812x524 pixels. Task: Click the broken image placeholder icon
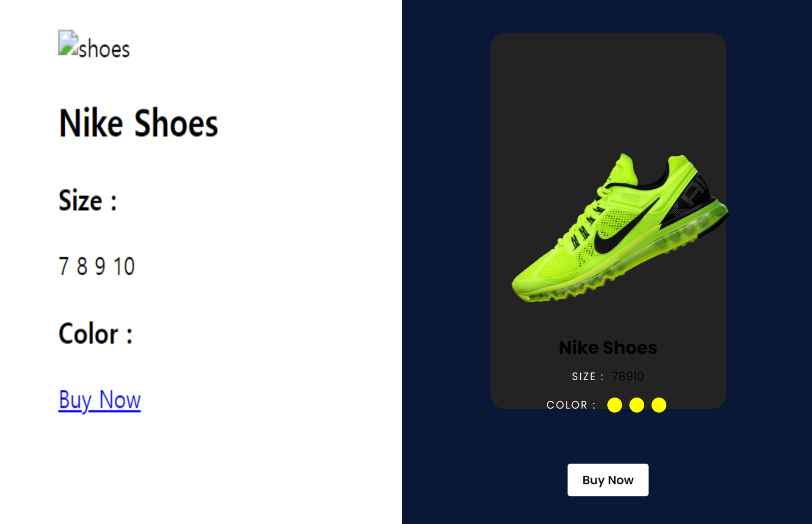68,42
